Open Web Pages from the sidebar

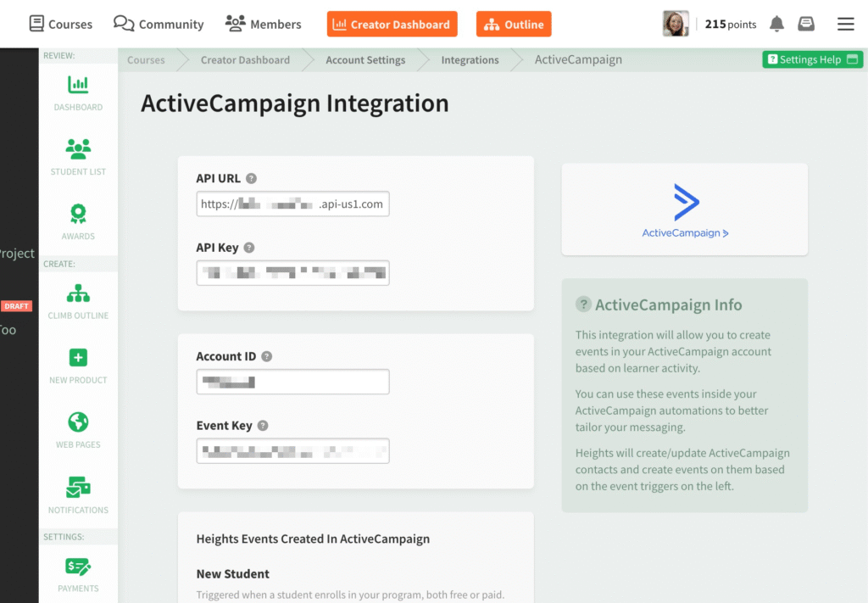pyautogui.click(x=78, y=423)
